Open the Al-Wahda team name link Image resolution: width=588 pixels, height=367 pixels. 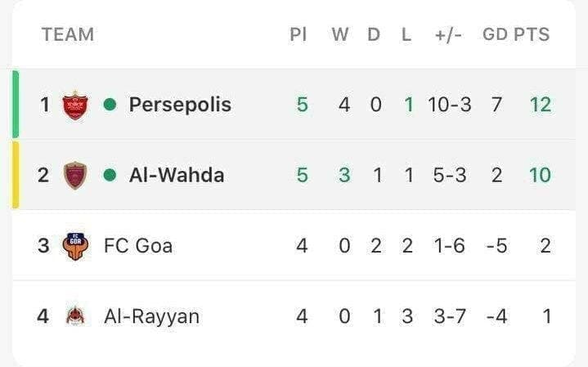pos(177,175)
